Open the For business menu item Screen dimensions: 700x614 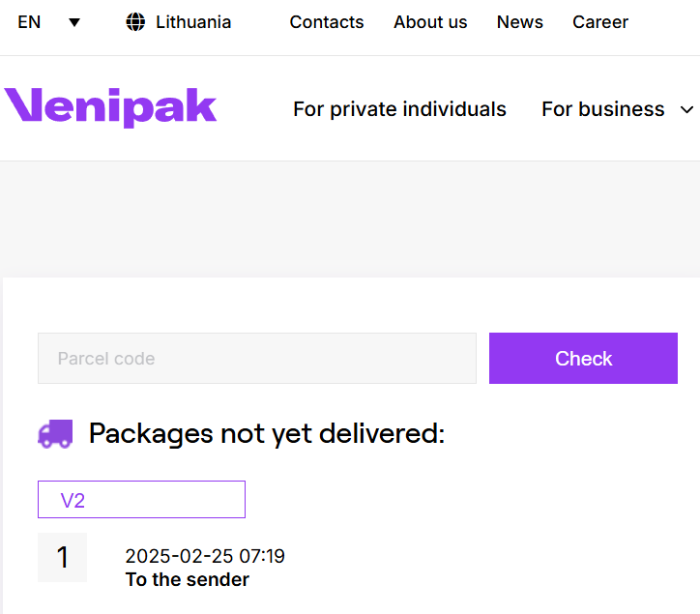pyautogui.click(x=603, y=109)
